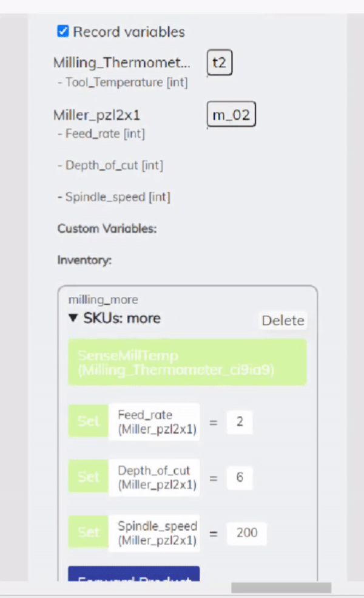364x598 pixels.
Task: Edit the t2 variable name field
Action: click(219, 62)
